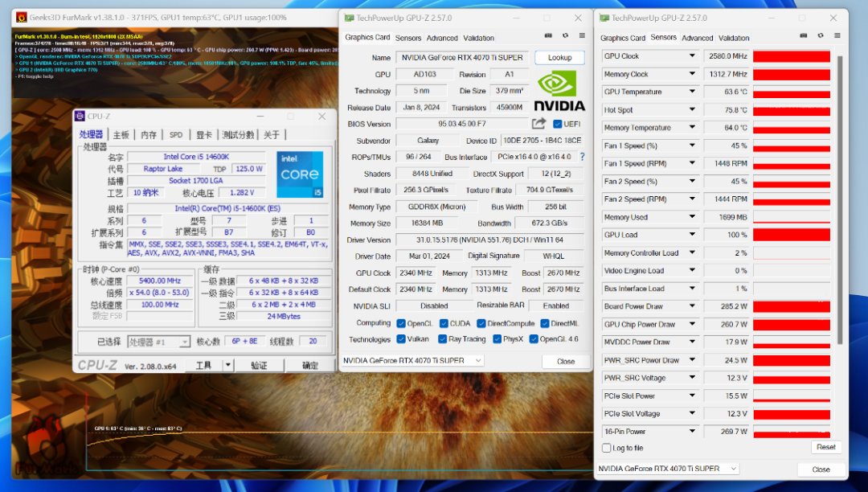The height and width of the screenshot is (492, 868).
Task: Click refresh icon in GPU-Z Sensors window
Action: [821, 35]
